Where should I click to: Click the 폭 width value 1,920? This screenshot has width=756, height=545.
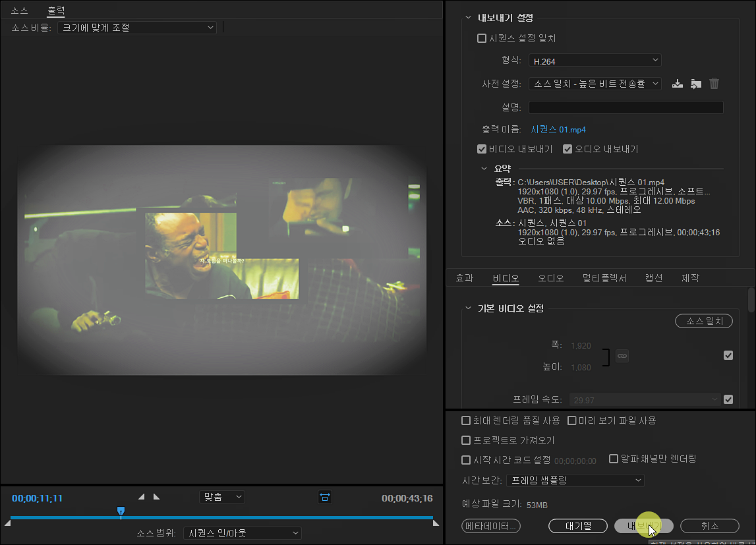581,345
